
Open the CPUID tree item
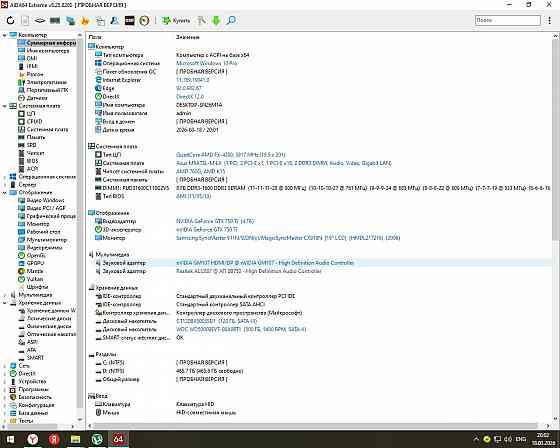tap(34, 121)
